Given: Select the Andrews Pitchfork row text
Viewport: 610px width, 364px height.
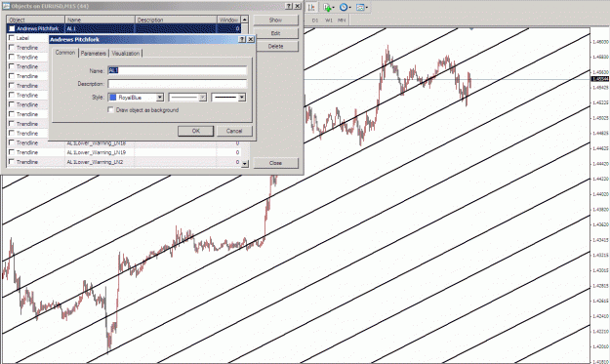Looking at the screenshot, I should tap(37, 28).
